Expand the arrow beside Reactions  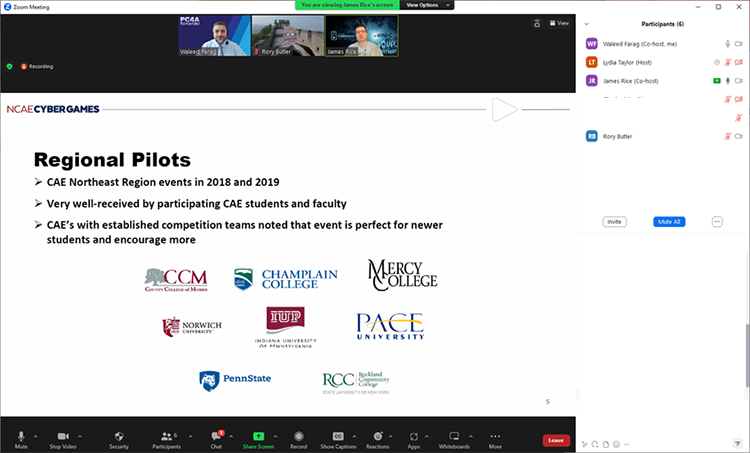(390, 436)
